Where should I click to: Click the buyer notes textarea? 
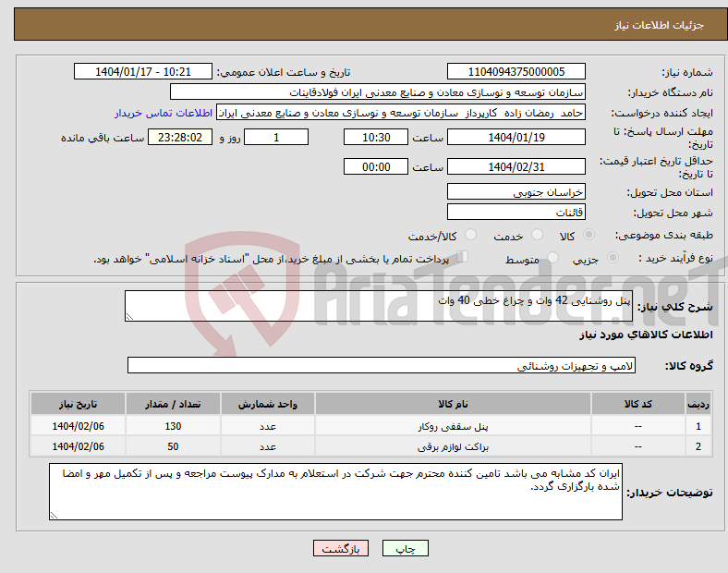pyautogui.click(x=335, y=492)
